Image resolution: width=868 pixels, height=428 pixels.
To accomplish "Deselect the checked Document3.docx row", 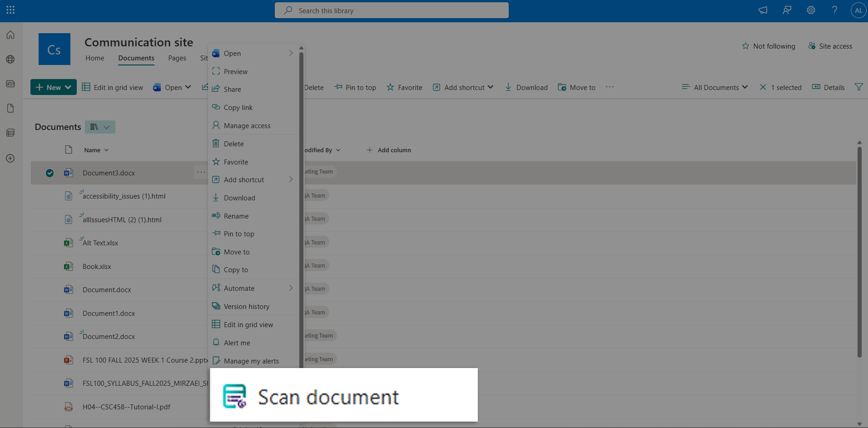I will [50, 173].
